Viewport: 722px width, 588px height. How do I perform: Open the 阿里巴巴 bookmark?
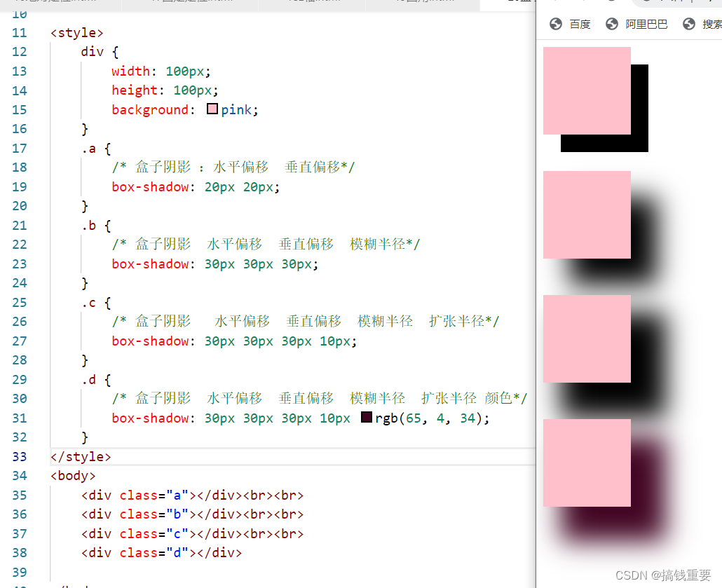[x=646, y=24]
